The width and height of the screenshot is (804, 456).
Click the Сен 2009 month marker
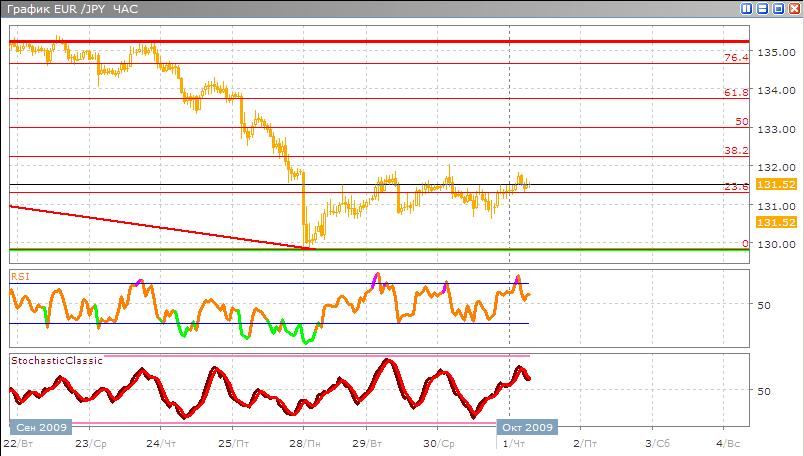coord(41,427)
